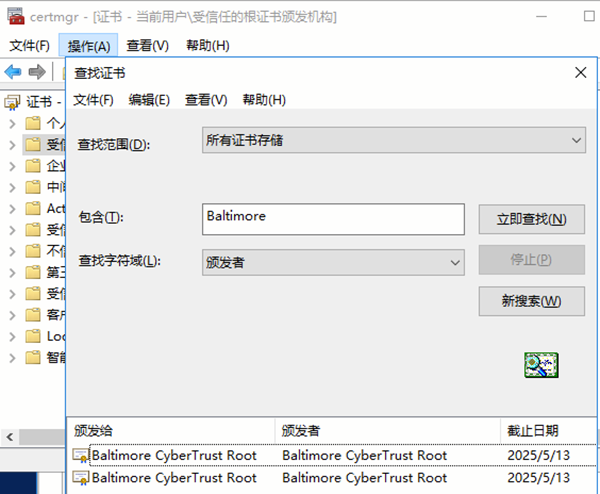Viewport: 600px width, 494px height.
Task: Click the 个人 folder icon in tree
Action: [33, 123]
